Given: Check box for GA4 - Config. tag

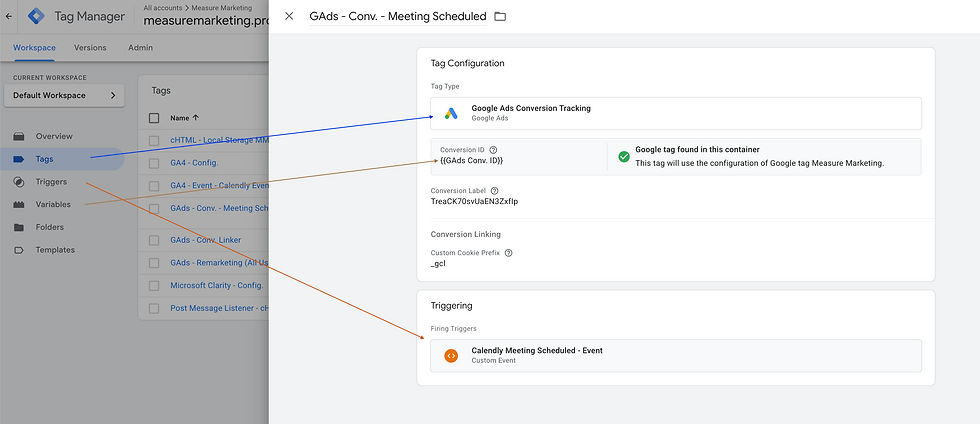Looking at the screenshot, I should pos(154,163).
